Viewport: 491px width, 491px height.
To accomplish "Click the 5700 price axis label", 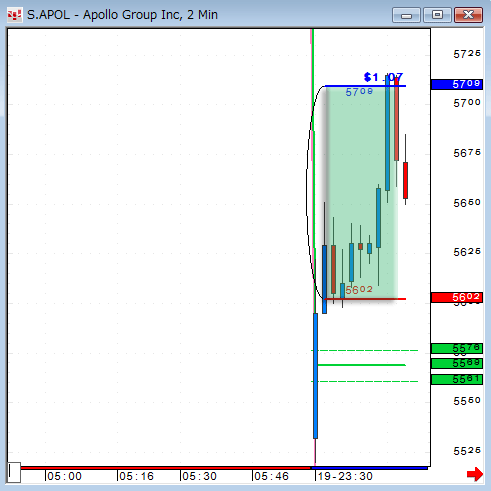I will [467, 103].
